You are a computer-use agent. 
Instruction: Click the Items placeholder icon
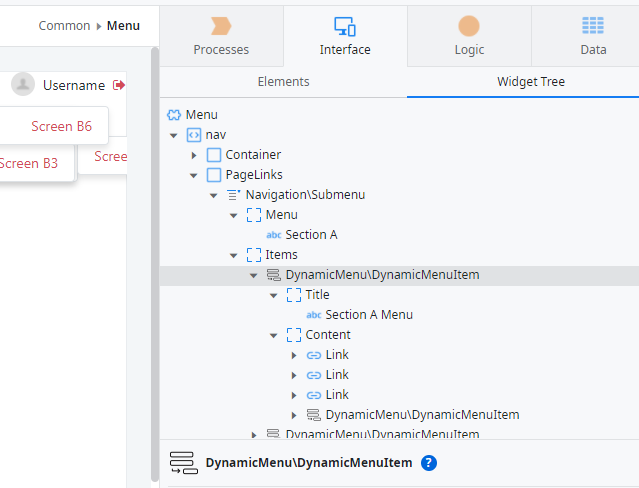pyautogui.click(x=254, y=255)
